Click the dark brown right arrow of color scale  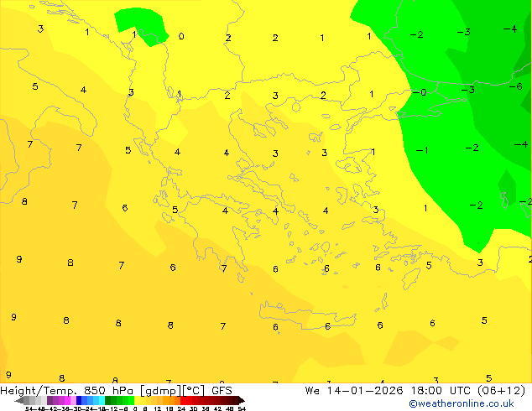click(242, 400)
